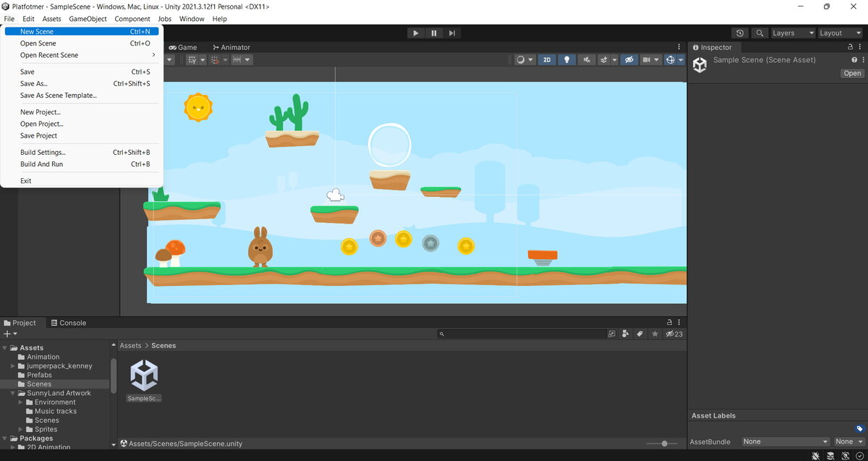Choose New Scene from File menu
The image size is (868, 461).
click(81, 32)
